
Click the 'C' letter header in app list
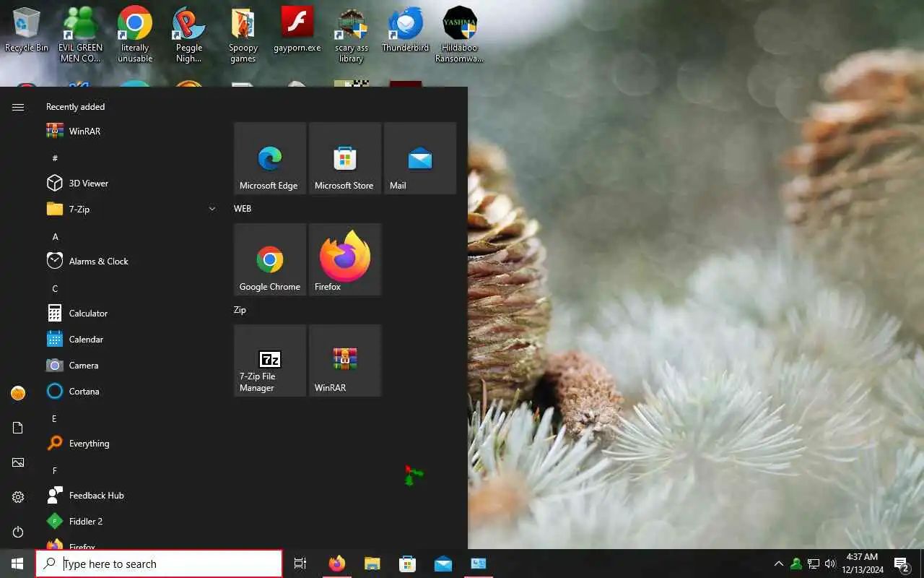56,289
